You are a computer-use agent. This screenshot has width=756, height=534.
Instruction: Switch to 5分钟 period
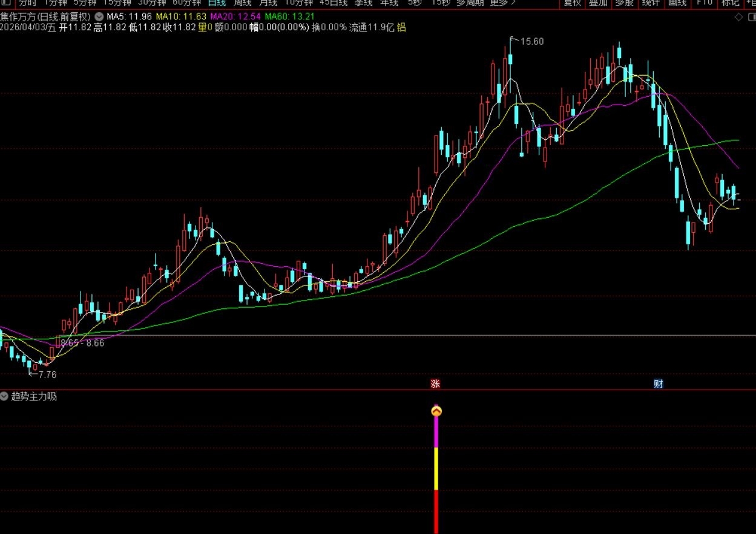[85, 3]
